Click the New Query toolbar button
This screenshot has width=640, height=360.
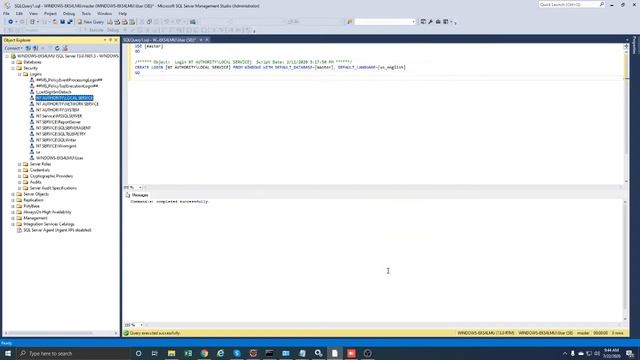click(x=91, y=22)
